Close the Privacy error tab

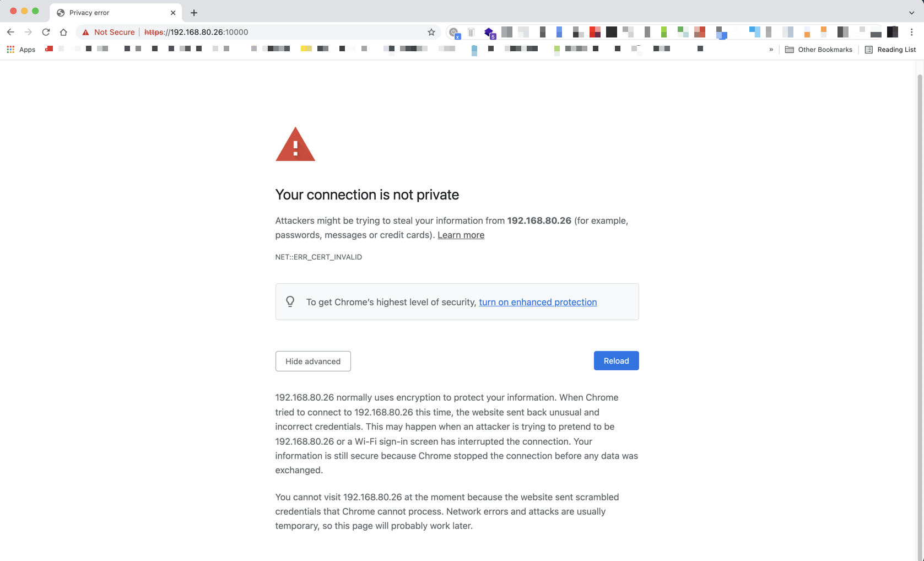(173, 13)
